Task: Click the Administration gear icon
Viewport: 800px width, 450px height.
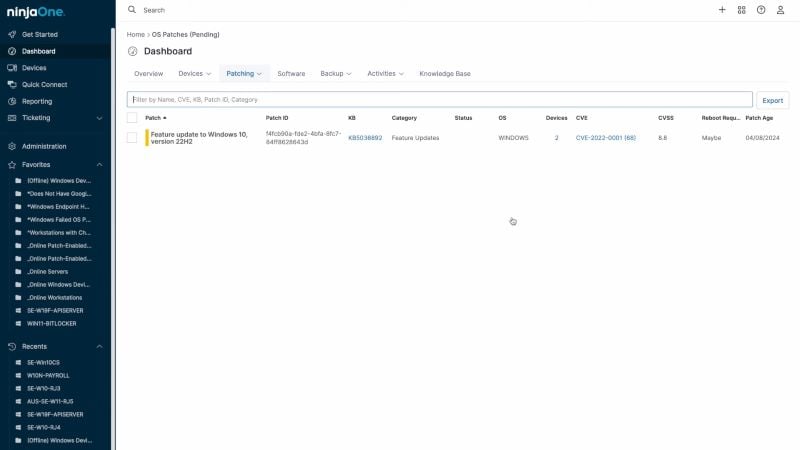Action: (x=12, y=146)
